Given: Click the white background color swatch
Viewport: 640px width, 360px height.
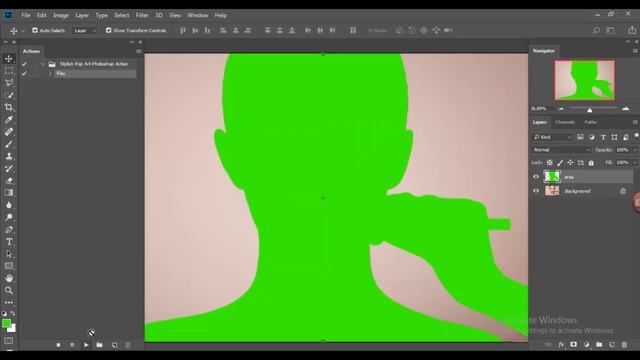Looking at the screenshot, I should tap(13, 329).
